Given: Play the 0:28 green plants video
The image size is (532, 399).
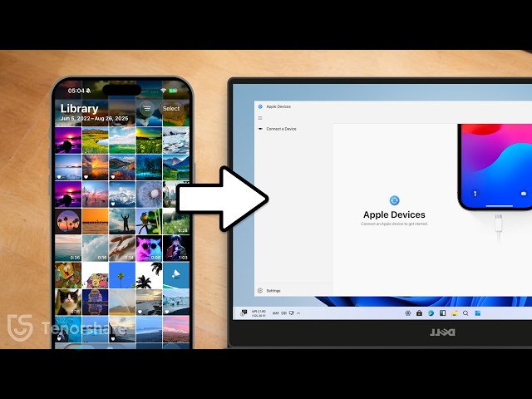Looking at the screenshot, I should click(x=176, y=221).
